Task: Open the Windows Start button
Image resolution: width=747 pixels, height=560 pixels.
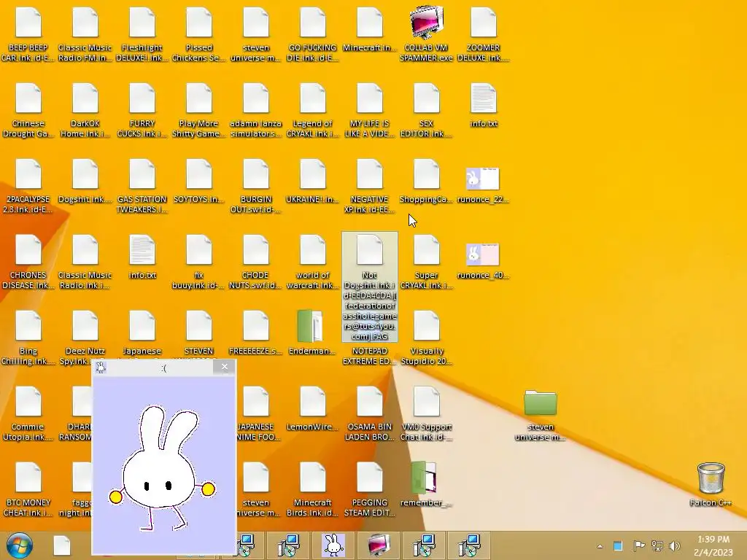Action: click(20, 545)
